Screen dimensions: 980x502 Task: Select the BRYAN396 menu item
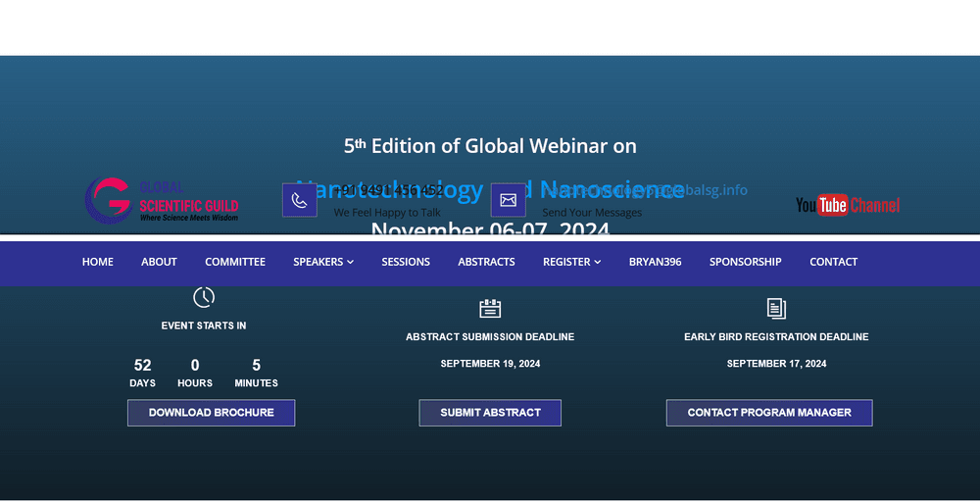[655, 262]
